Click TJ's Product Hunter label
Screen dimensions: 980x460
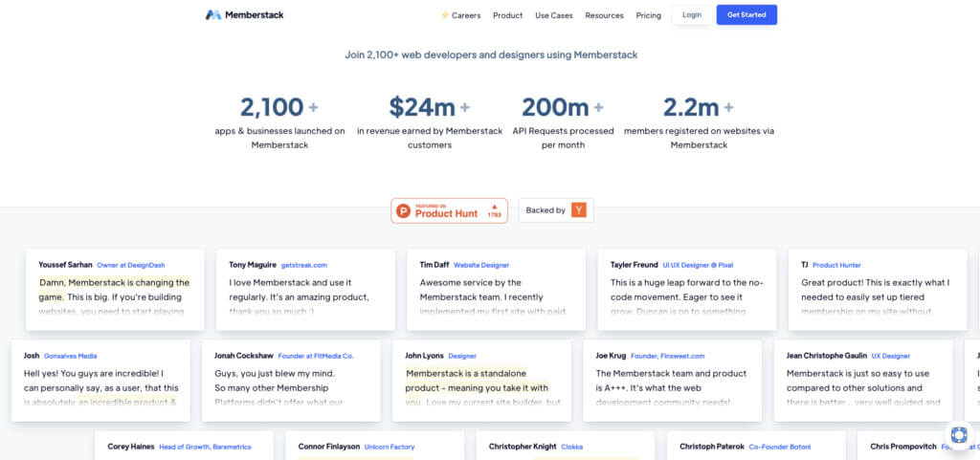(x=836, y=265)
